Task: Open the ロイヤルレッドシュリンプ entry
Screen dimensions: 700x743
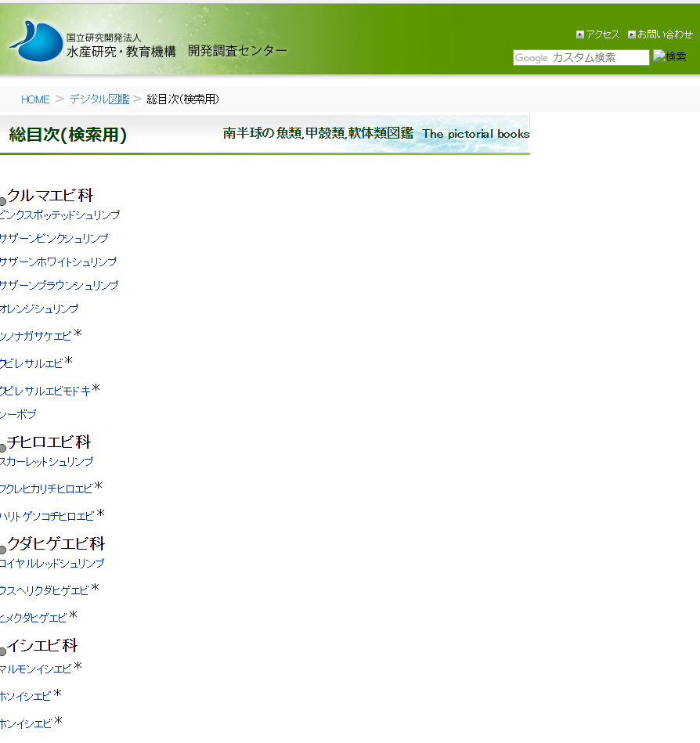Action: (x=52, y=564)
